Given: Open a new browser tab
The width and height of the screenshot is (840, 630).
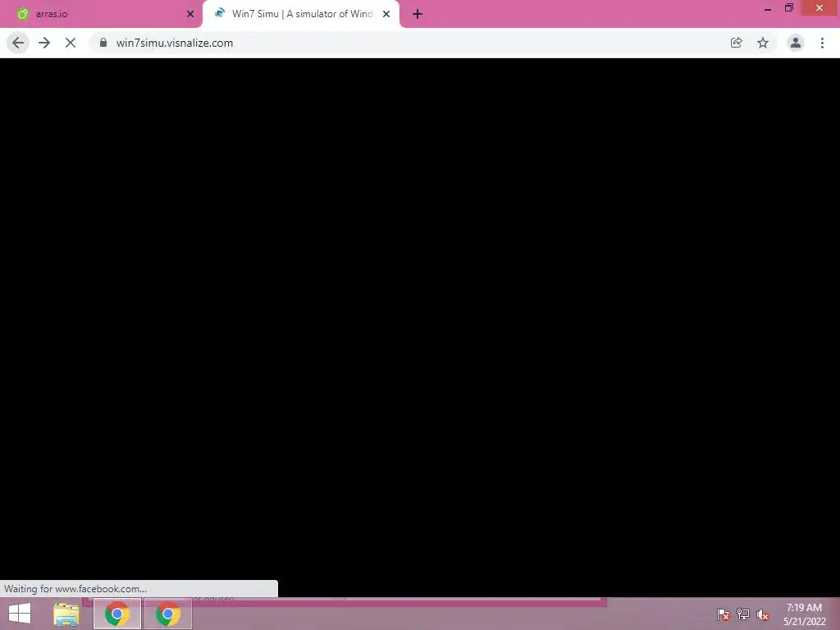Looking at the screenshot, I should (x=418, y=14).
